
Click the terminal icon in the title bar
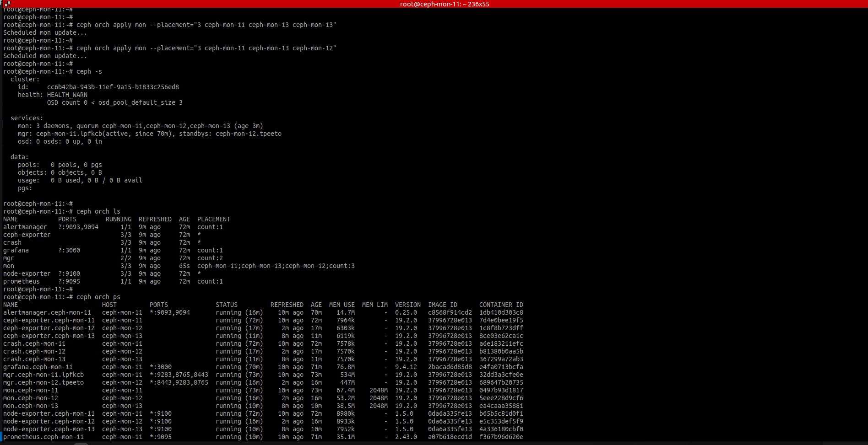point(6,4)
